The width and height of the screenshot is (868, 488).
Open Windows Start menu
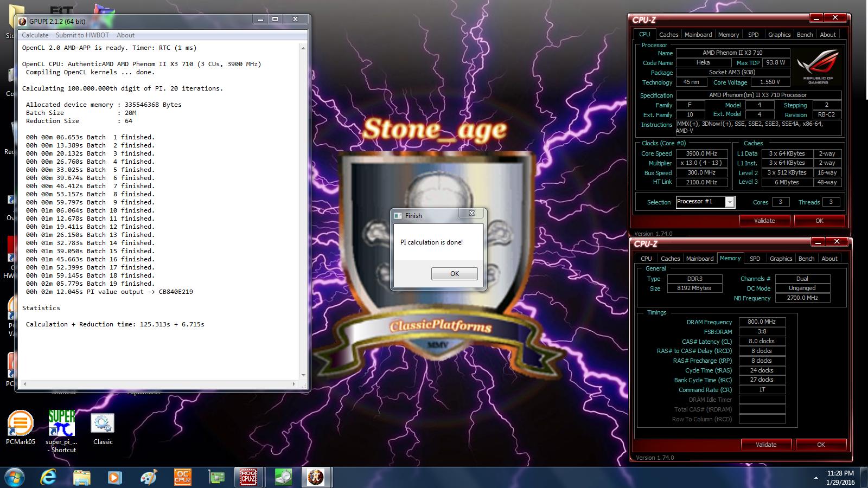pyautogui.click(x=14, y=477)
